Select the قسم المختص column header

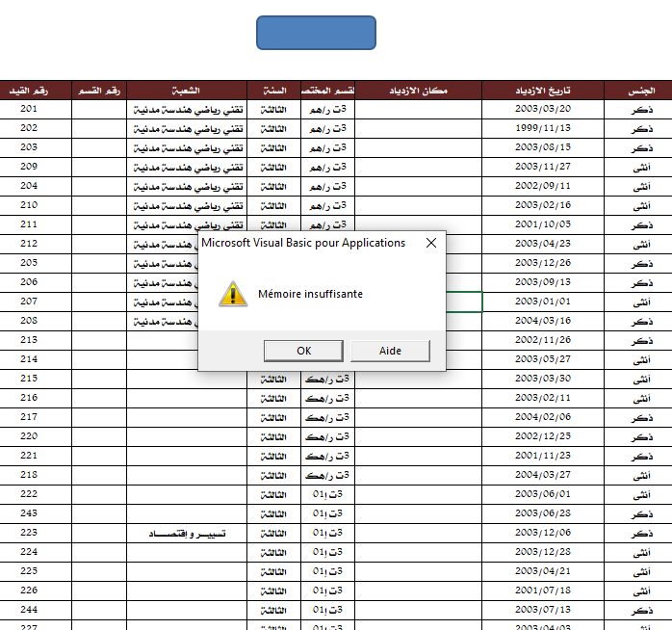(327, 91)
